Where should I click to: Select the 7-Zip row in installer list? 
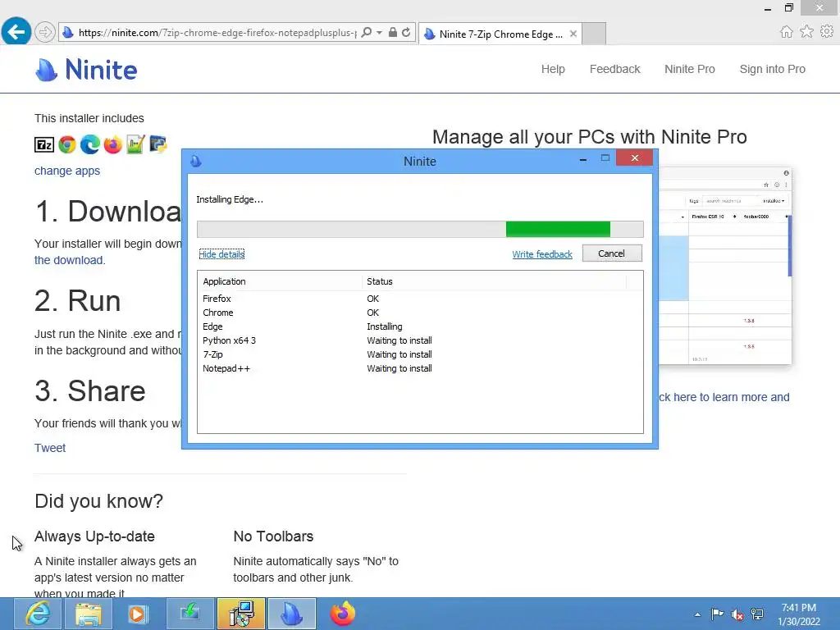point(419,354)
